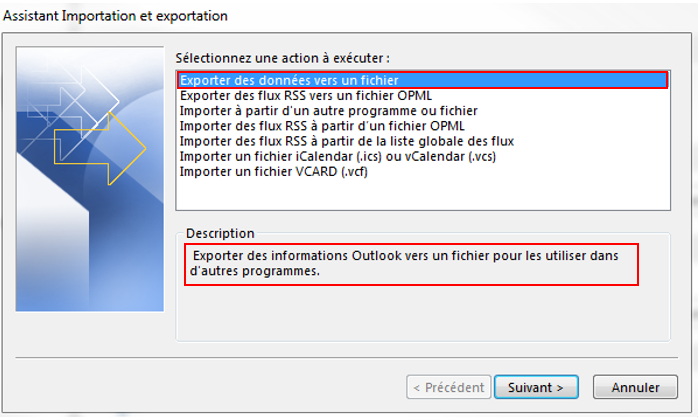Click the description text about exporting Outlook information

404,263
